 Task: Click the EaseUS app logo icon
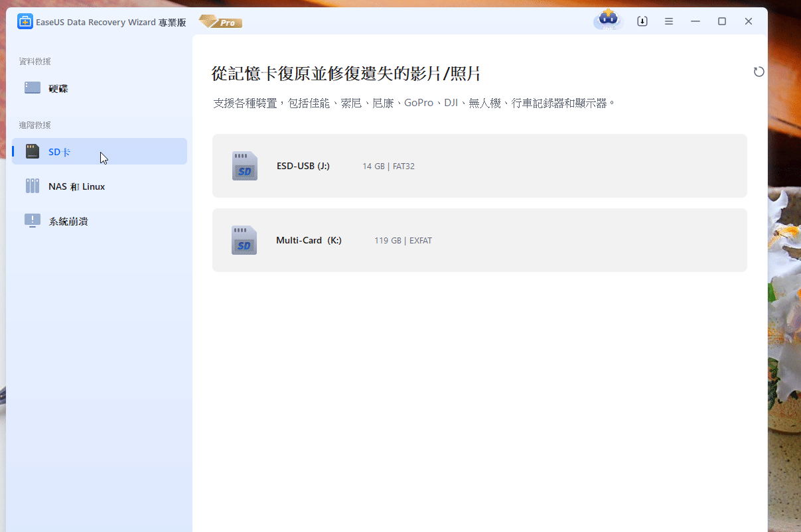pyautogui.click(x=25, y=22)
